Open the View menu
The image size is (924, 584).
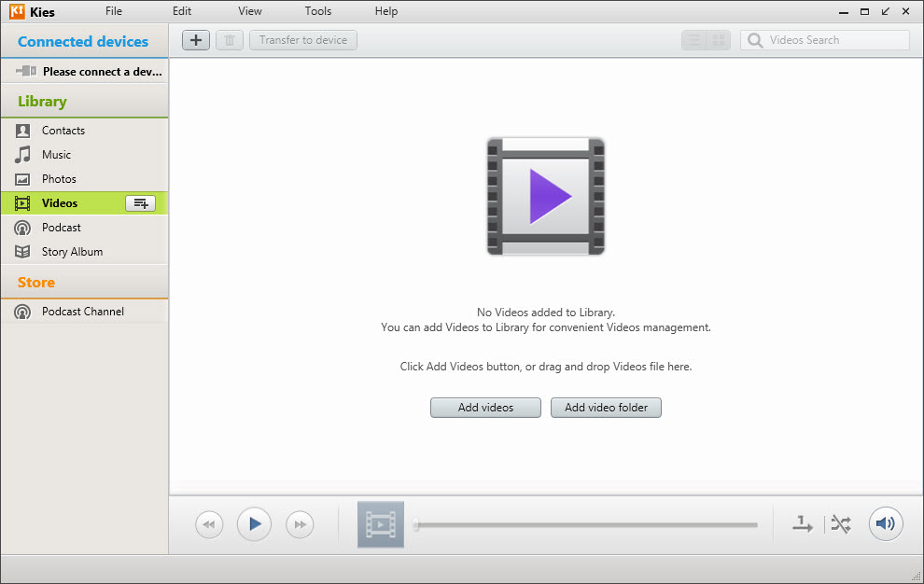[x=250, y=11]
